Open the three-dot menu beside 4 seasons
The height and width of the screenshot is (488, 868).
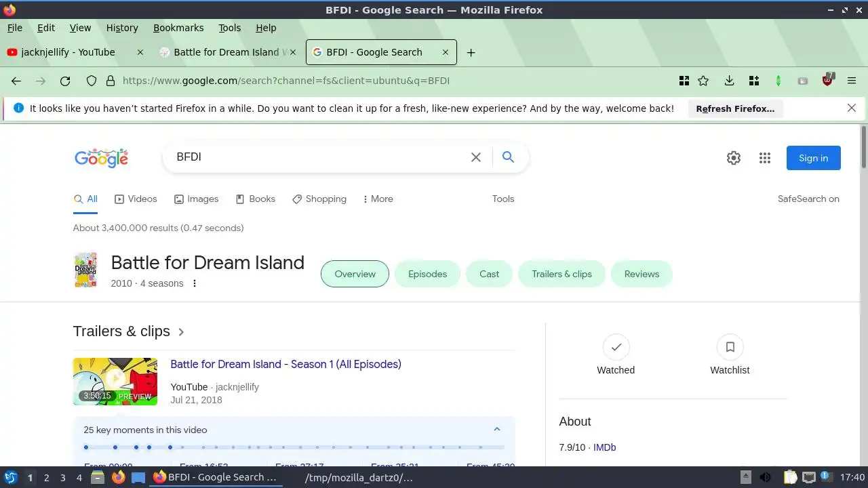pos(195,283)
